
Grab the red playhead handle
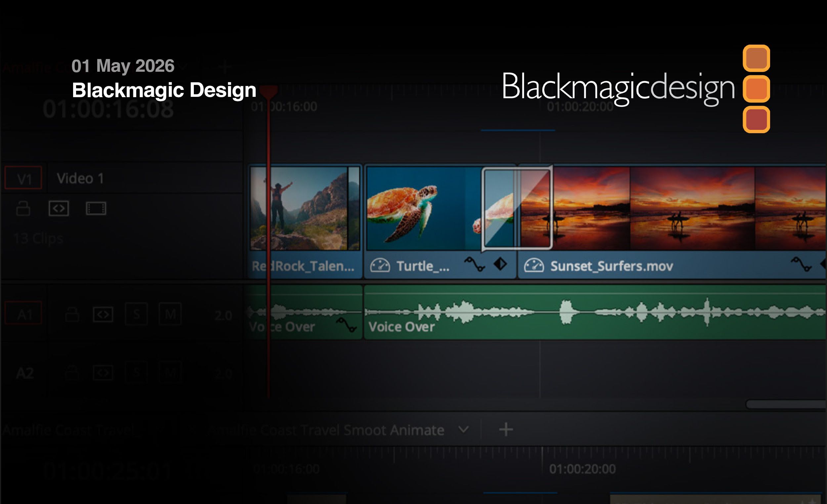[x=269, y=92]
